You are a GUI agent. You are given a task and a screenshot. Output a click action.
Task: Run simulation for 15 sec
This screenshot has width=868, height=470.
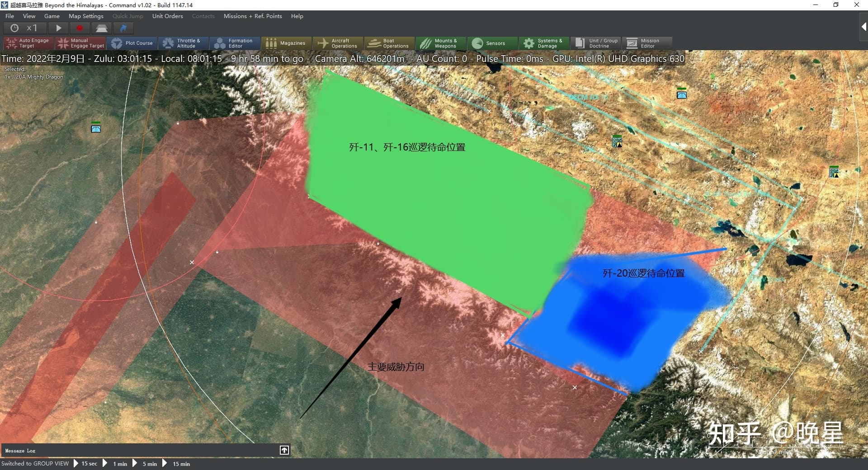85,464
